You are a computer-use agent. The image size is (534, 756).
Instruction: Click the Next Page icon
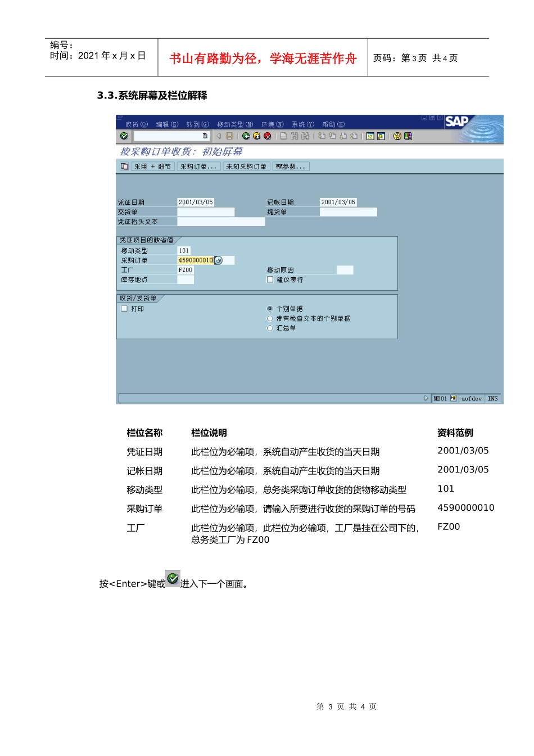(343, 136)
